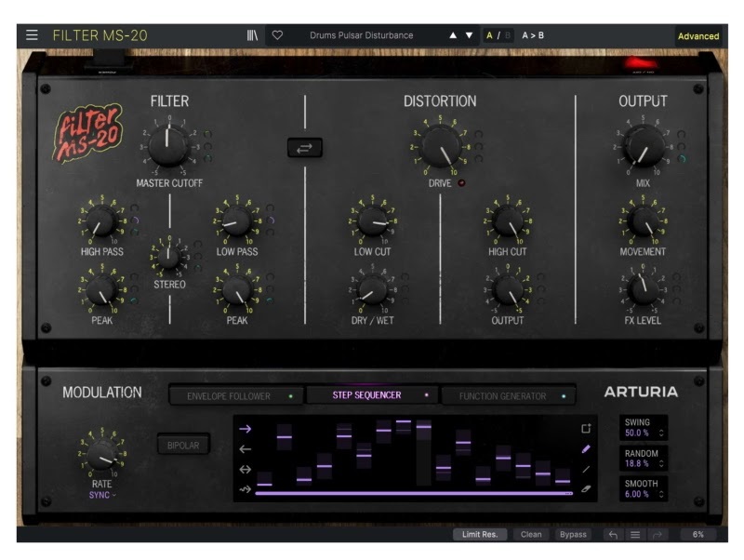Click the Low Cut knob

[x=373, y=221]
